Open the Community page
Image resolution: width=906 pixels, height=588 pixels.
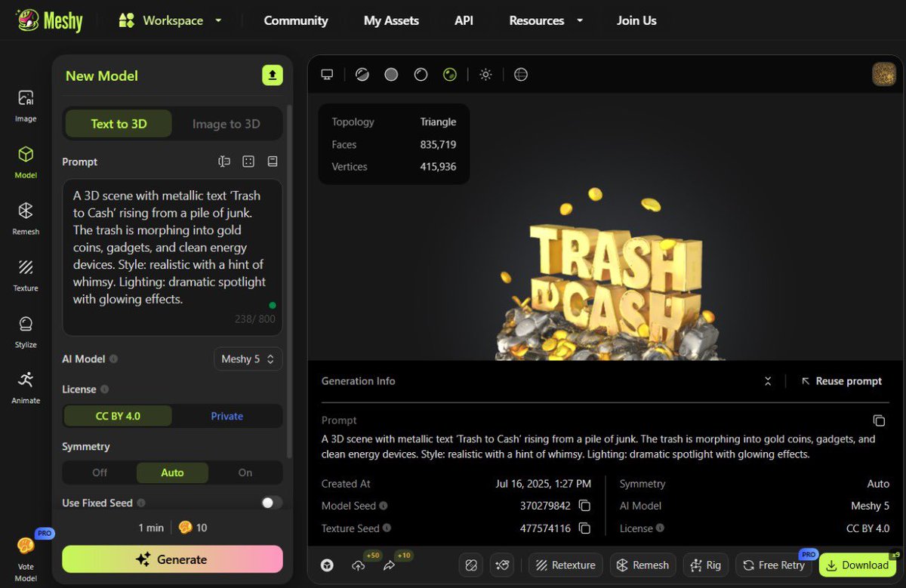pos(296,20)
